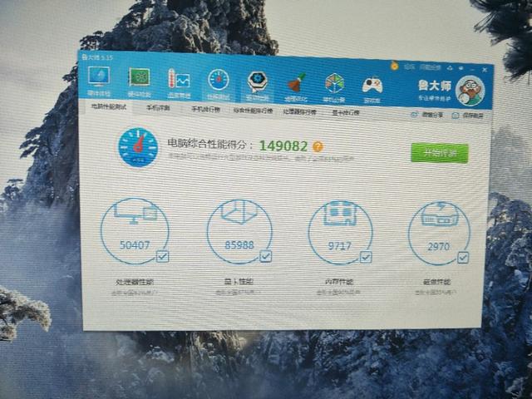Click the 处理器性能 label under first circle
532x399 pixels.
[x=135, y=282]
